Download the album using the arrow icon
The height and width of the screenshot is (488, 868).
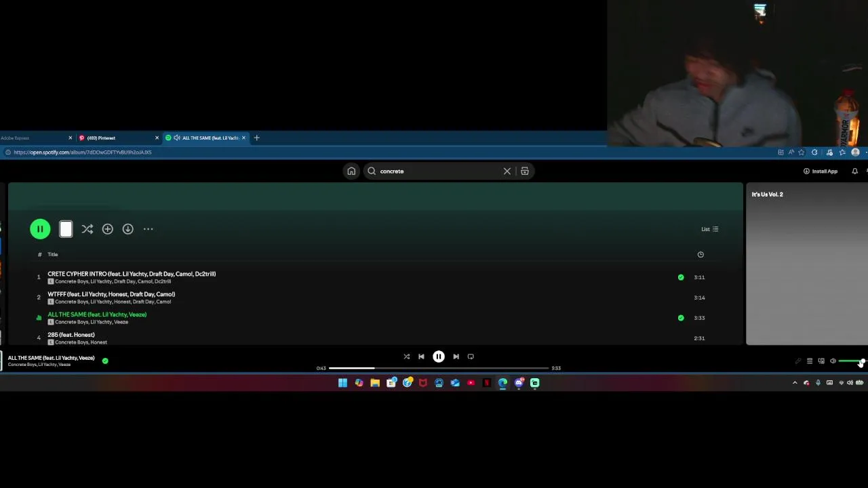[x=127, y=229]
